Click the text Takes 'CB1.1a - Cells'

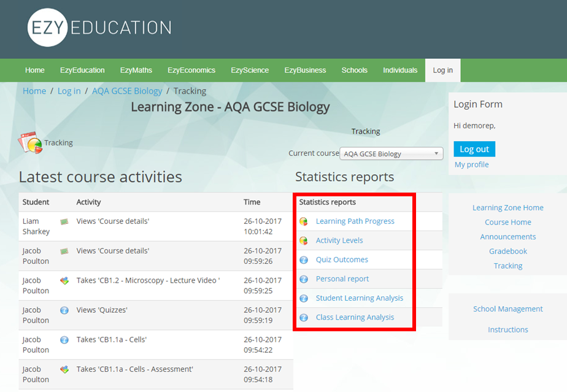click(x=112, y=340)
